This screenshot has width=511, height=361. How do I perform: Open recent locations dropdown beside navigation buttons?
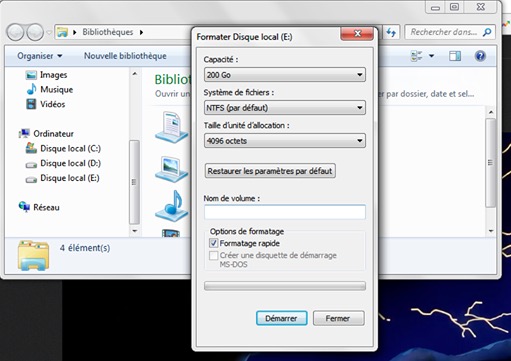49,33
